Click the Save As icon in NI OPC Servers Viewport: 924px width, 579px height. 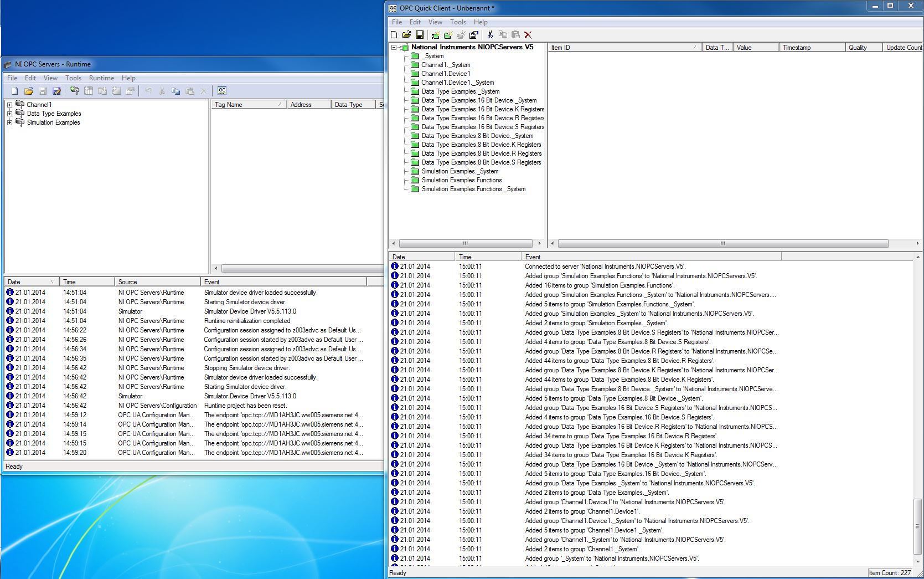(x=56, y=91)
